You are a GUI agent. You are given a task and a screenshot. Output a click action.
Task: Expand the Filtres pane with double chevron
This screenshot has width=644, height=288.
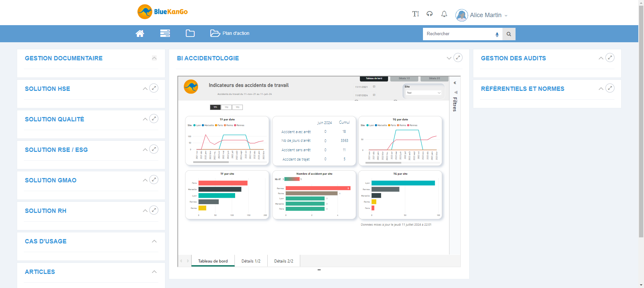[455, 83]
